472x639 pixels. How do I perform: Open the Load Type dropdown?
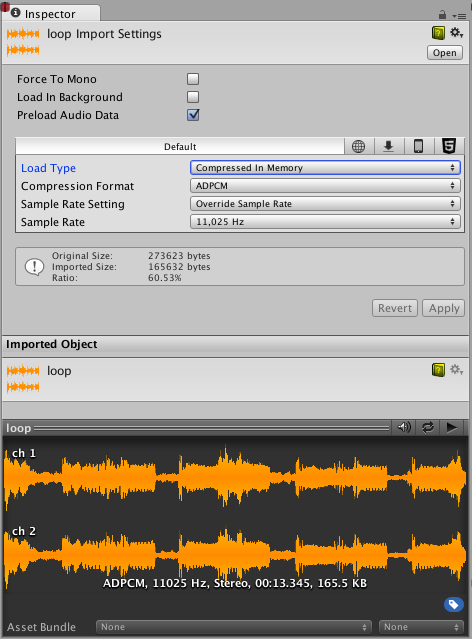(325, 168)
